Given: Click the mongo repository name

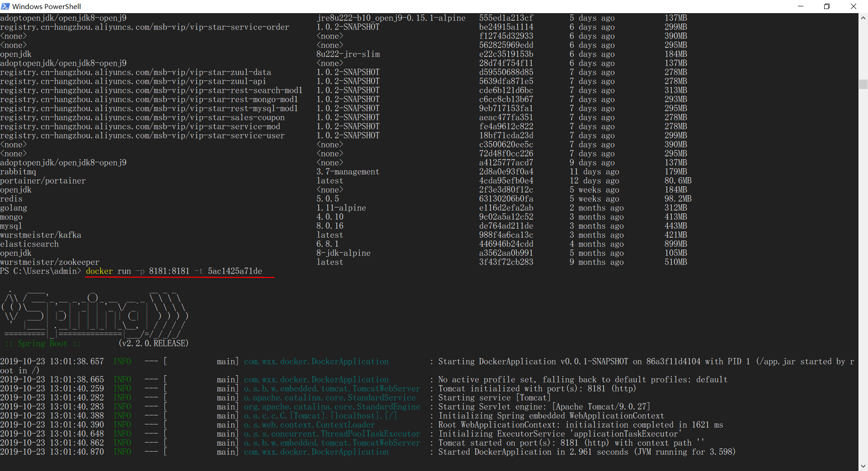Looking at the screenshot, I should point(11,217).
